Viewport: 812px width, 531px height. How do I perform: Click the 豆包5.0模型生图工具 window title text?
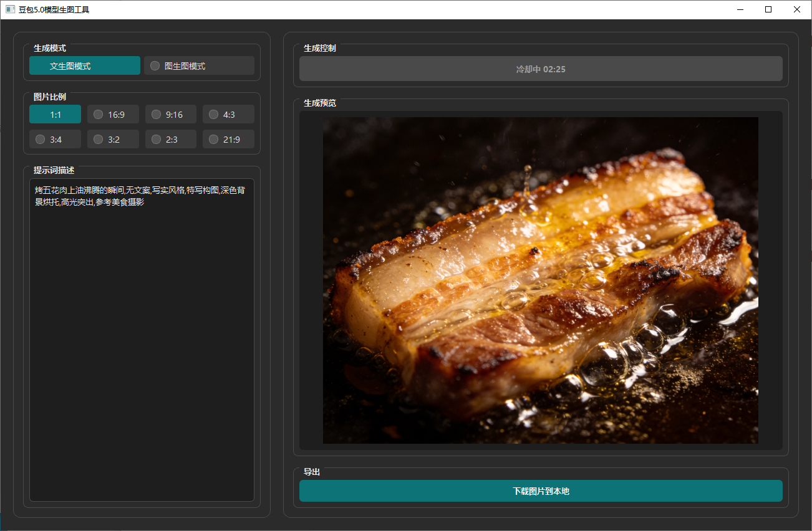tap(54, 9)
